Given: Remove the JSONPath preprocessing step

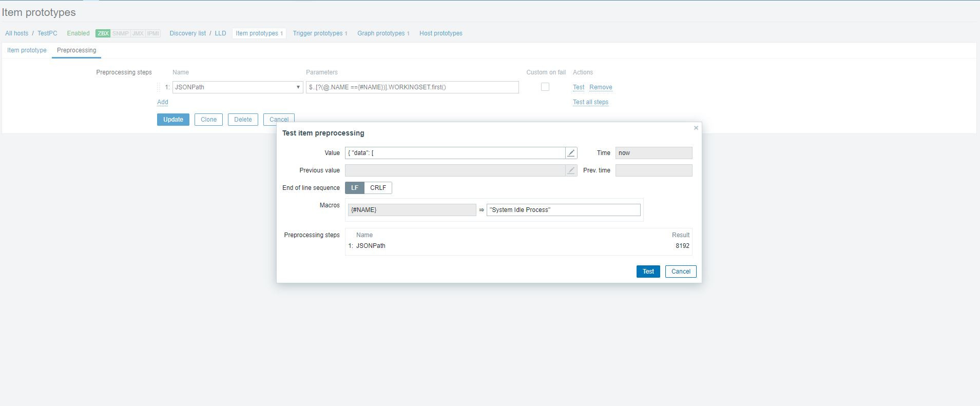Looking at the screenshot, I should click(x=601, y=87).
